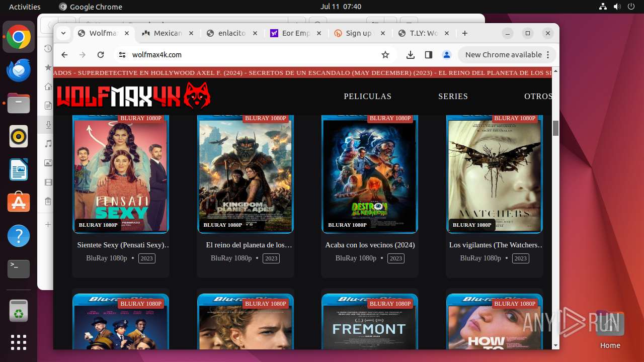Click BLURAY 1080P badge on Fremont poster
This screenshot has width=644, height=362.
[390, 304]
